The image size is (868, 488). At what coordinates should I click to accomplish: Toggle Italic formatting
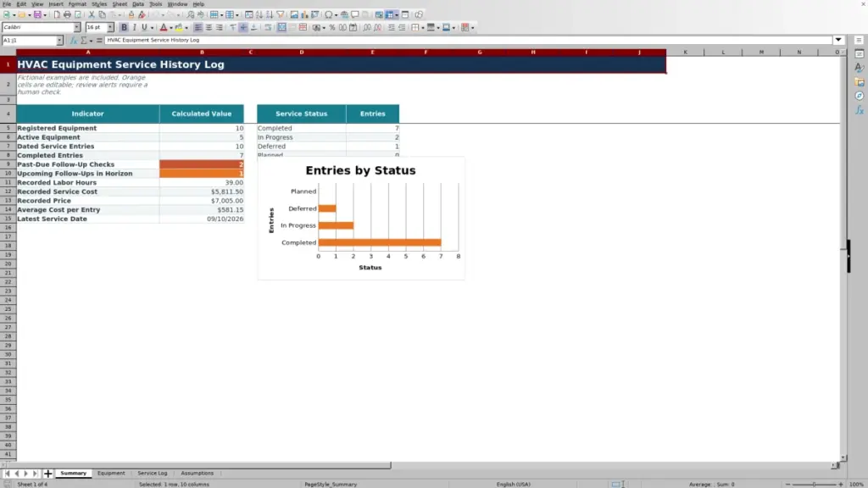coord(135,28)
